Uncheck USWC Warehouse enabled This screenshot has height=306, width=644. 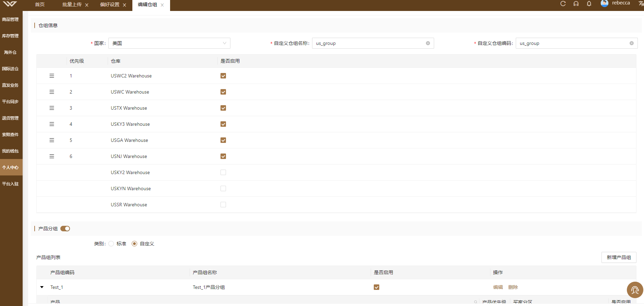tap(223, 92)
